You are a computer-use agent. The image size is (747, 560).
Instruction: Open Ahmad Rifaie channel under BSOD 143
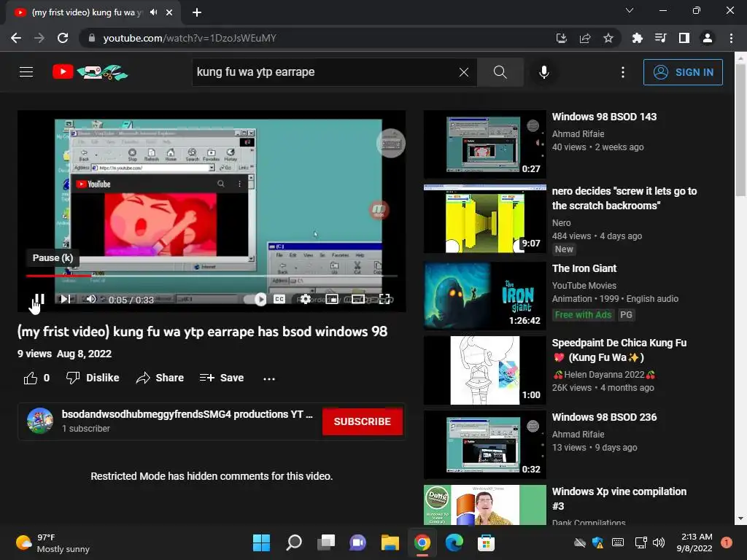pyautogui.click(x=578, y=134)
